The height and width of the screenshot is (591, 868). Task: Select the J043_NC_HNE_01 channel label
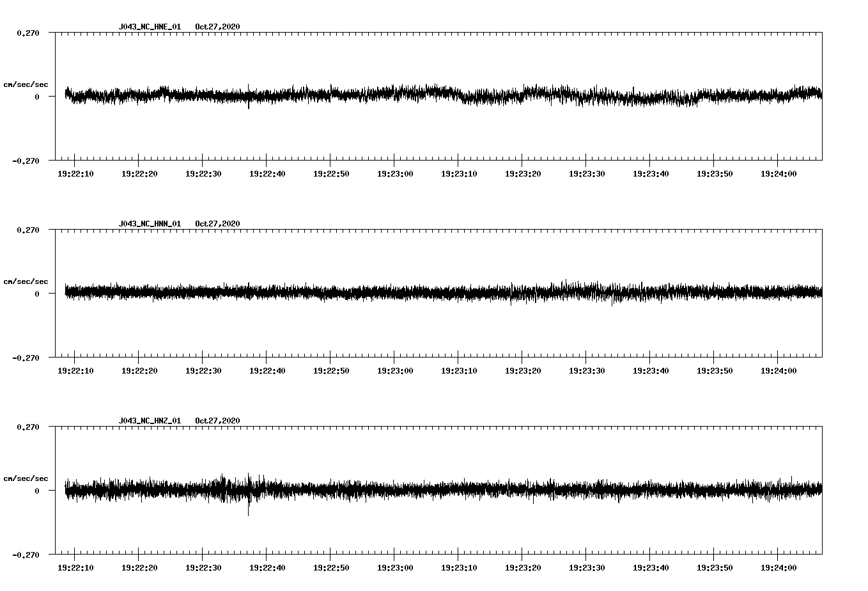pos(149,28)
